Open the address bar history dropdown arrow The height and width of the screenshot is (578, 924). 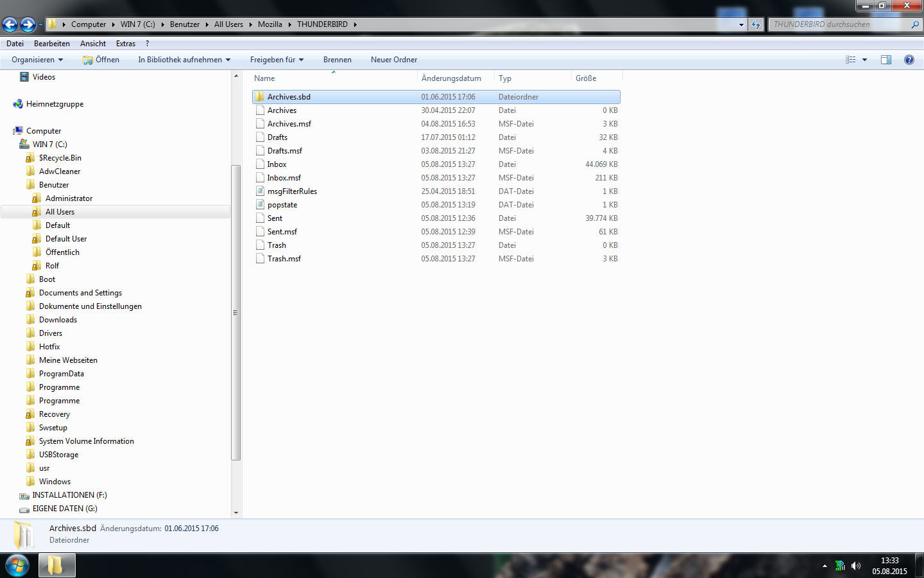741,24
